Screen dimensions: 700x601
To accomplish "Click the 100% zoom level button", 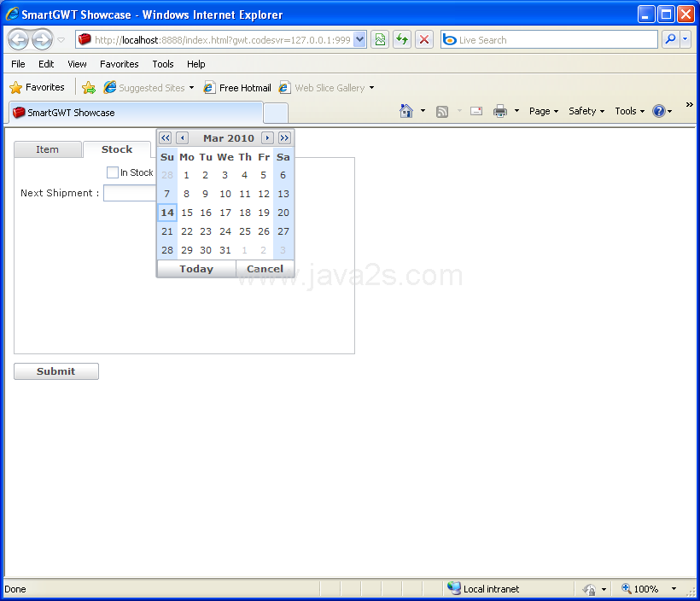I will [x=640, y=589].
